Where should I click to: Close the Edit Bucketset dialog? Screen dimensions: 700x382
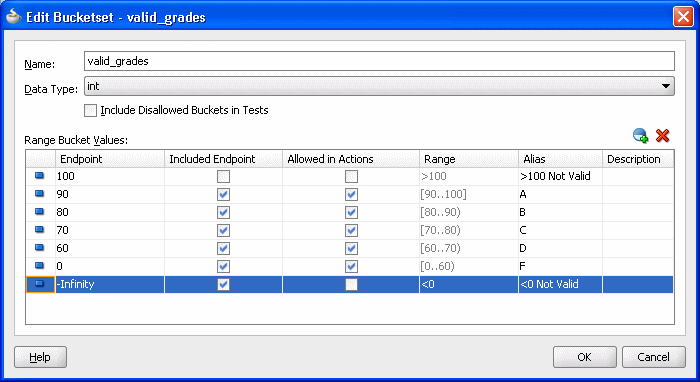click(x=683, y=17)
